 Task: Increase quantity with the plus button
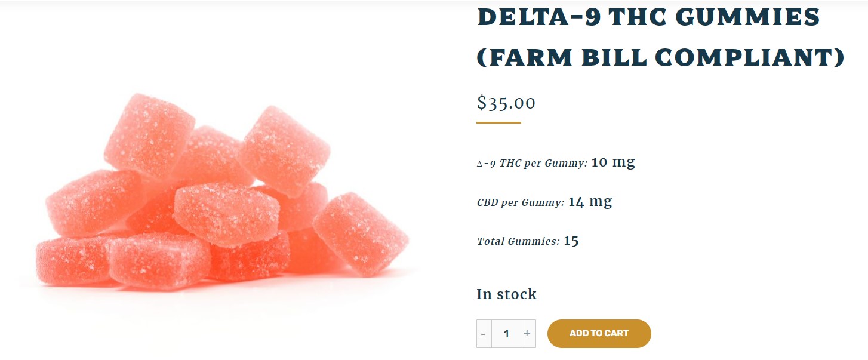point(527,334)
